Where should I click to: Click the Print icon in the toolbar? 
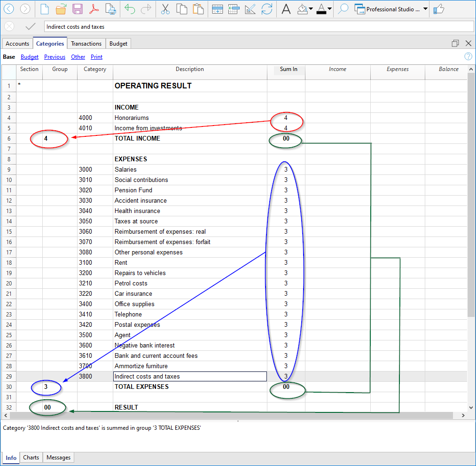[110, 9]
